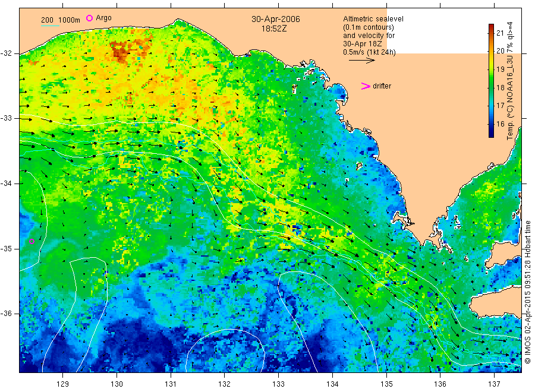Click the 'and velocity for' caption line
The image size is (535, 392).
(x=369, y=36)
